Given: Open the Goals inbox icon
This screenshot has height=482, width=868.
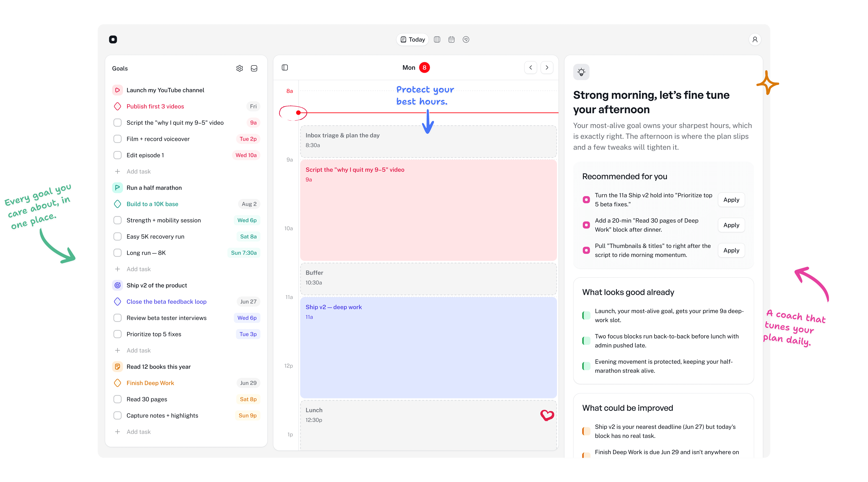Looking at the screenshot, I should 254,68.
